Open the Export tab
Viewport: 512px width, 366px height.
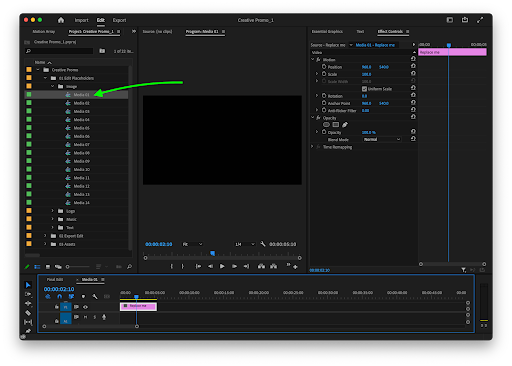pyautogui.click(x=119, y=20)
